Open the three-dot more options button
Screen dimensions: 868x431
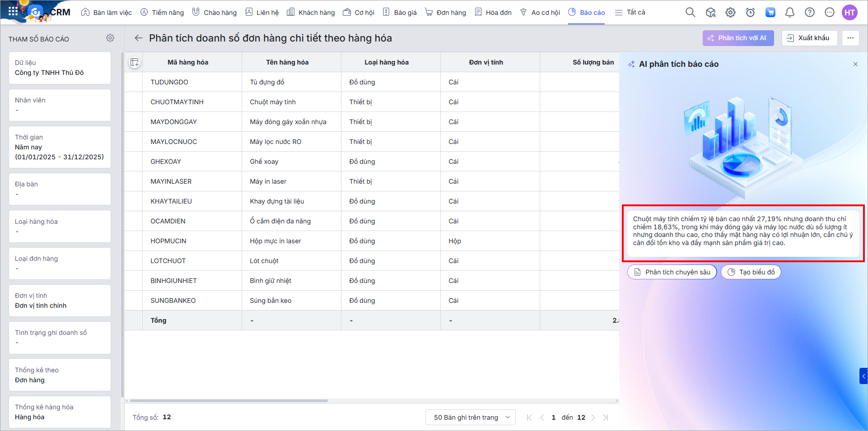850,38
